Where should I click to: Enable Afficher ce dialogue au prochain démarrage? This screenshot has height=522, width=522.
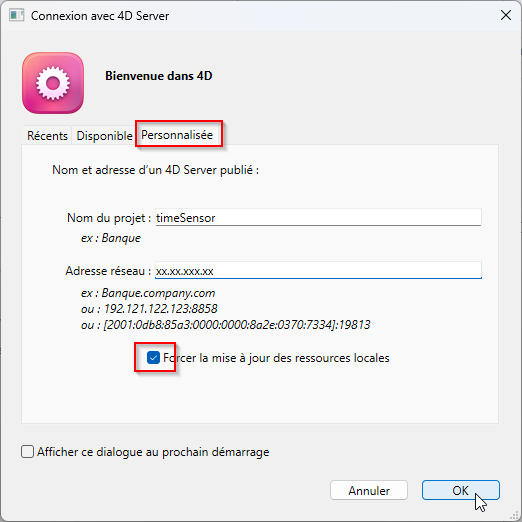[27, 452]
